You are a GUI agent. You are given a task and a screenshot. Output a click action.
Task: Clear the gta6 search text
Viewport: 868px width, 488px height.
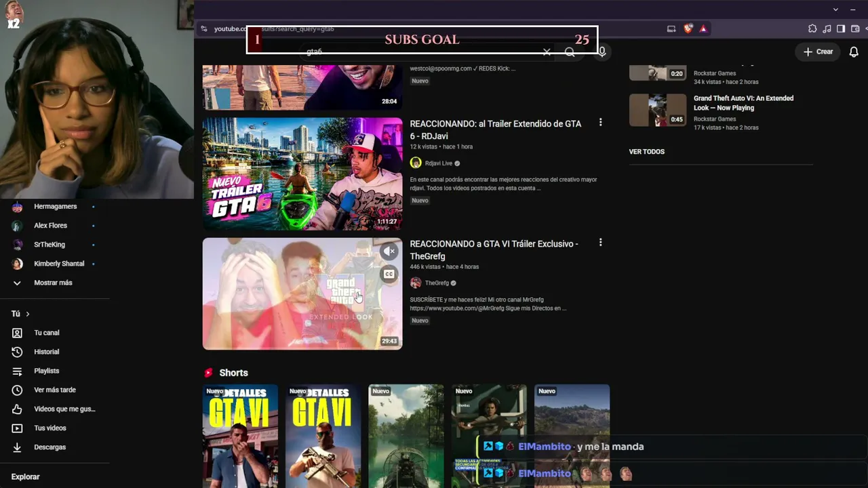point(547,52)
